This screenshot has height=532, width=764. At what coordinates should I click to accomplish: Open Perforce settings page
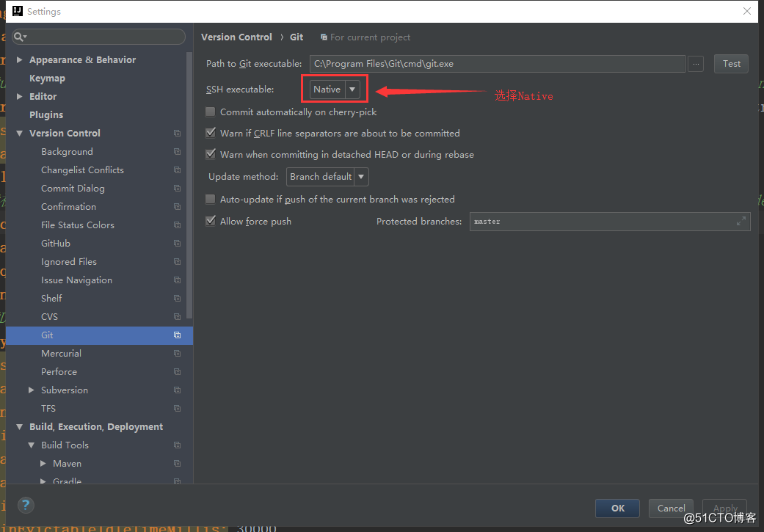tap(59, 372)
